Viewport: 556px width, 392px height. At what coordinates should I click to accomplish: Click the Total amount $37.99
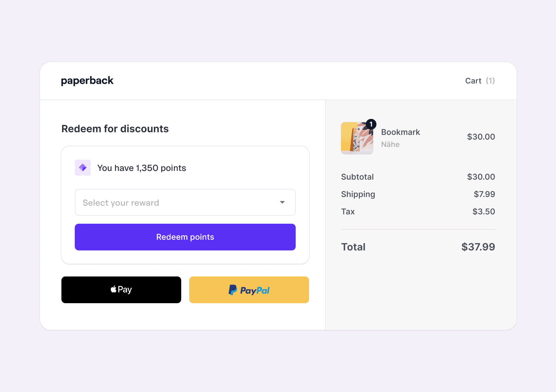[478, 247]
